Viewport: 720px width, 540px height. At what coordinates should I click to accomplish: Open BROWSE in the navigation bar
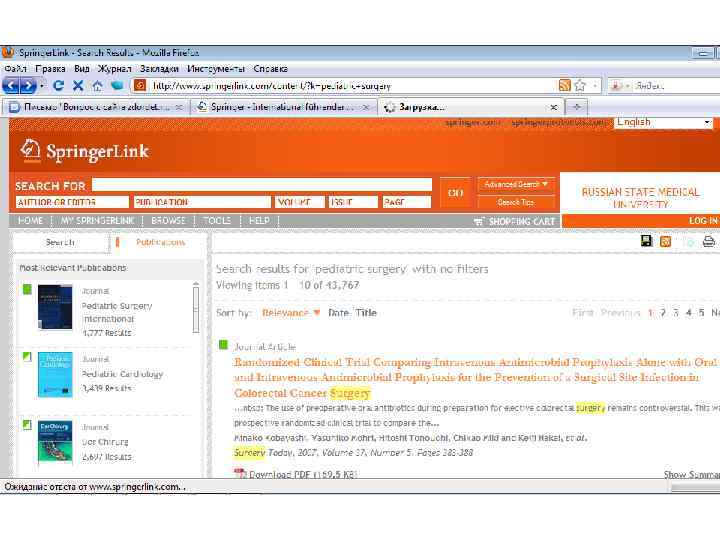click(x=168, y=221)
